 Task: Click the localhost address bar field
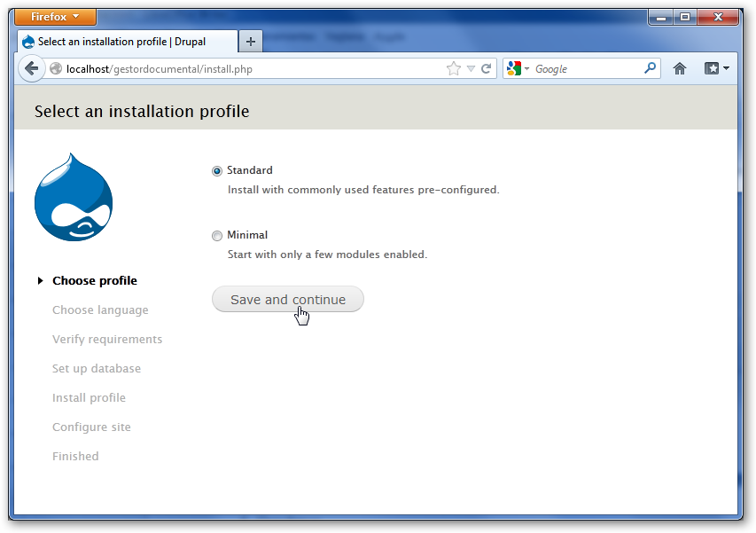[248, 68]
